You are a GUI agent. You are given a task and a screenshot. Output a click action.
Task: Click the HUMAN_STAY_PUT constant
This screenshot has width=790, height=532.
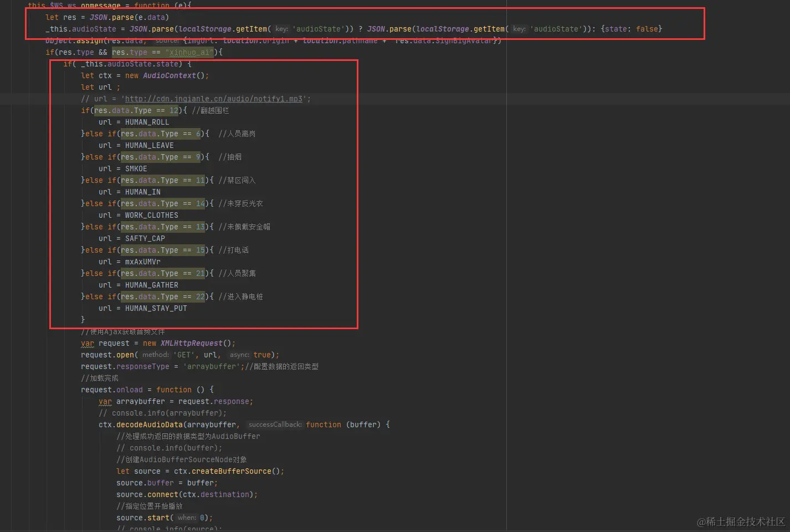pyautogui.click(x=156, y=308)
